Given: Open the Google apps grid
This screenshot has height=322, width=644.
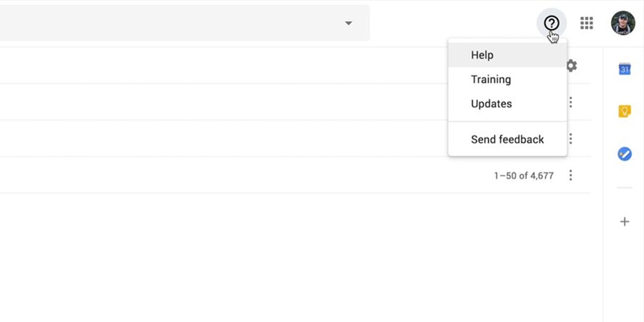Looking at the screenshot, I should (587, 23).
